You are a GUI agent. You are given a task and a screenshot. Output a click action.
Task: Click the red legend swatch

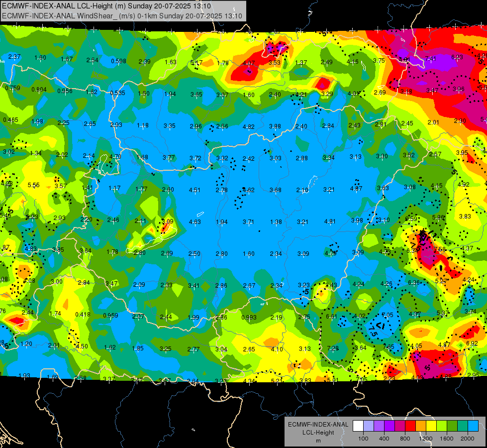[410, 426]
